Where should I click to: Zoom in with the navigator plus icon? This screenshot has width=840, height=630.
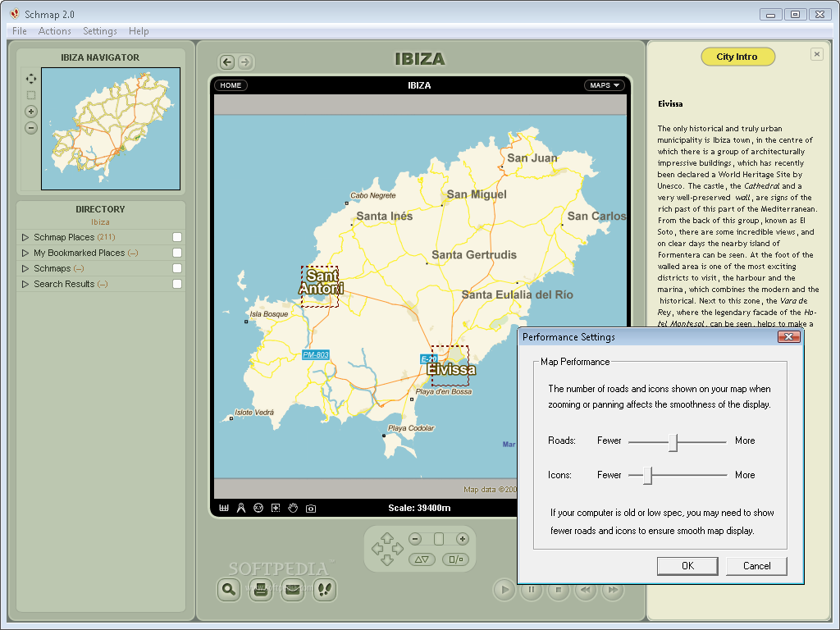click(x=31, y=112)
